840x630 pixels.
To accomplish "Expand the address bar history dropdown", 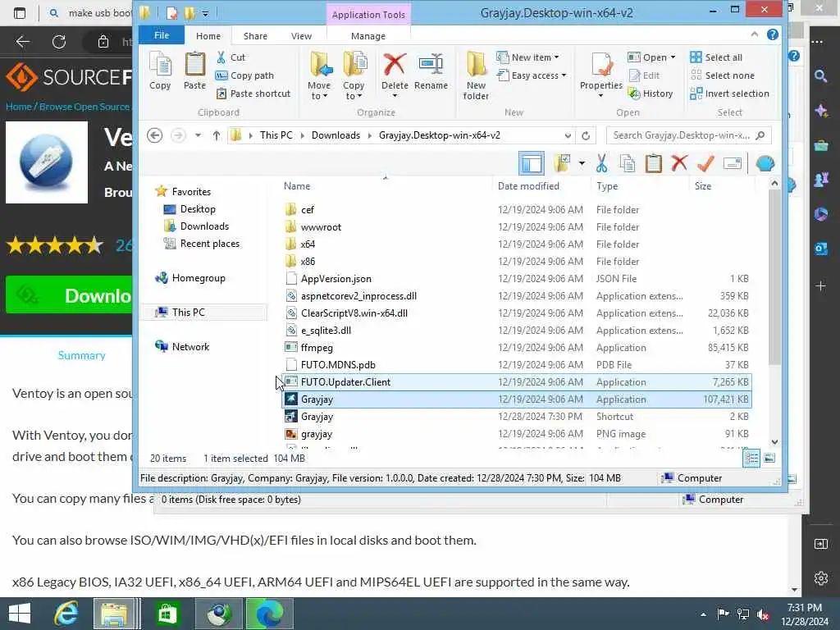I will (568, 135).
